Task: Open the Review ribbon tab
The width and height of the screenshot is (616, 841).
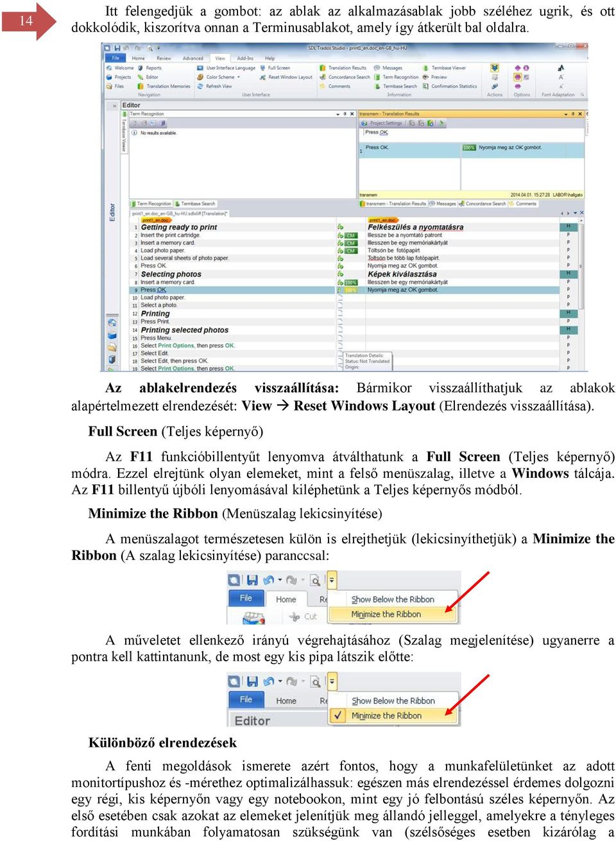Action: (x=164, y=58)
